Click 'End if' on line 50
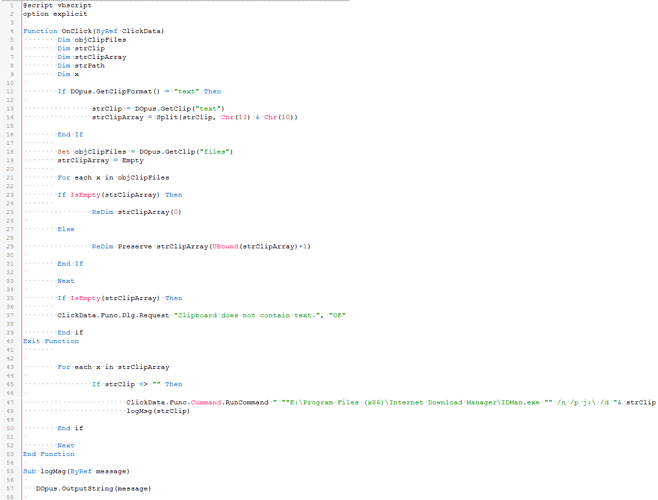The image size is (658, 500). pos(70,428)
